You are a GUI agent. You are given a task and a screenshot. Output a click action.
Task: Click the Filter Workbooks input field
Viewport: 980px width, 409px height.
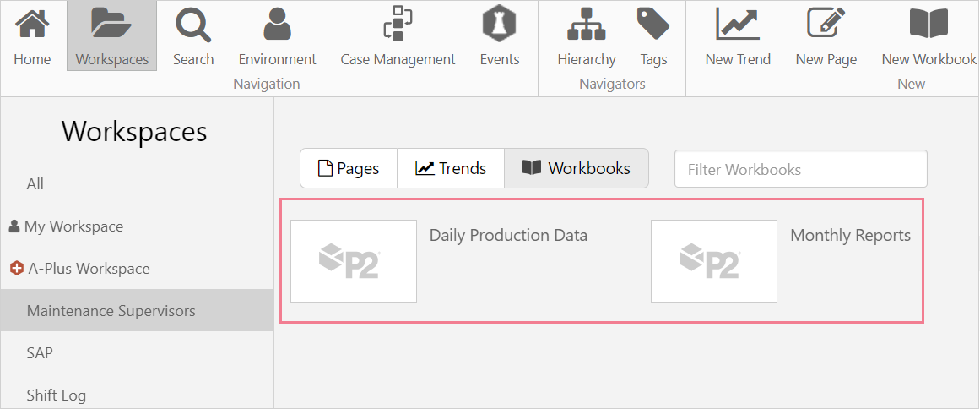pos(800,169)
